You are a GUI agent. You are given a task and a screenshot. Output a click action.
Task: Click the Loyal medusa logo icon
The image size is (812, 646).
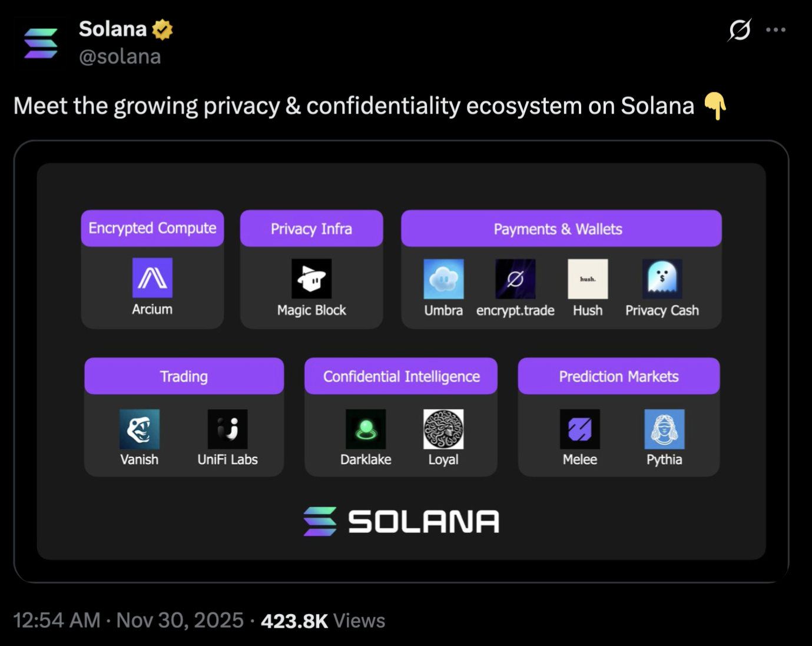(x=443, y=429)
